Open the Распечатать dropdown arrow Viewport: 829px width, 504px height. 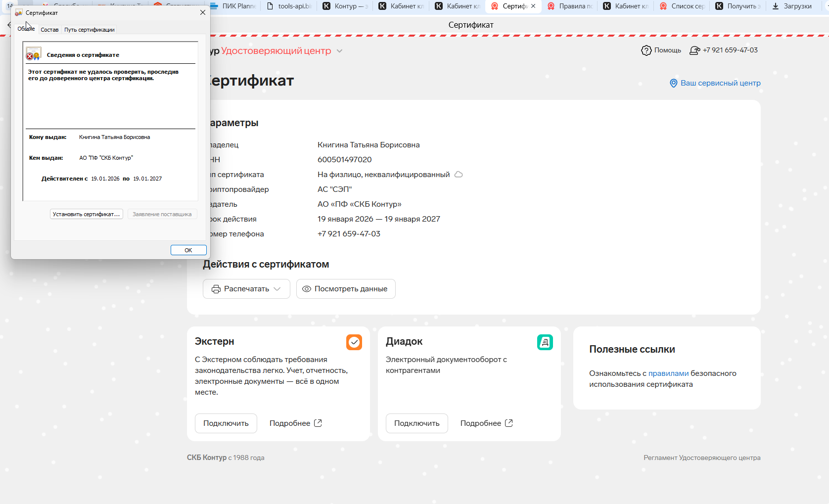pyautogui.click(x=277, y=289)
